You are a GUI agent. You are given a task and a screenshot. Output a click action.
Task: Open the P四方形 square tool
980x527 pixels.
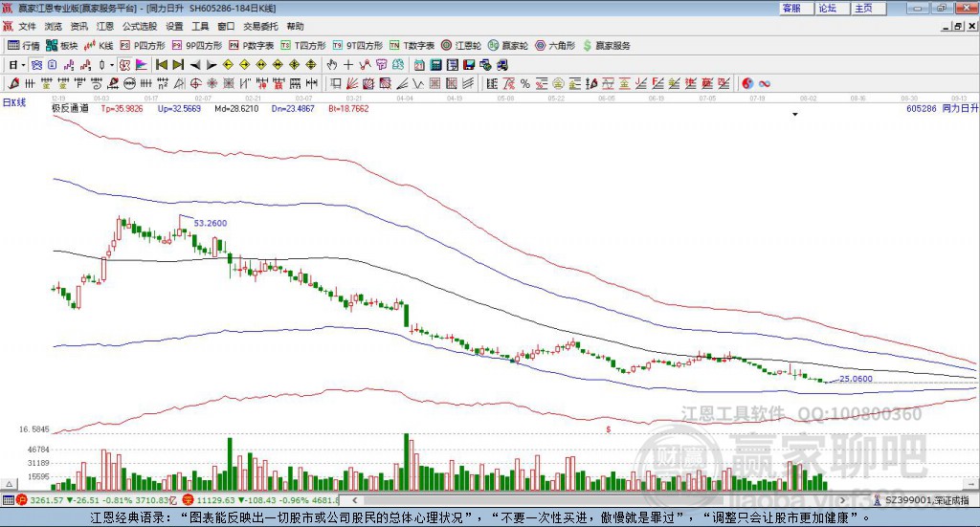[x=143, y=46]
